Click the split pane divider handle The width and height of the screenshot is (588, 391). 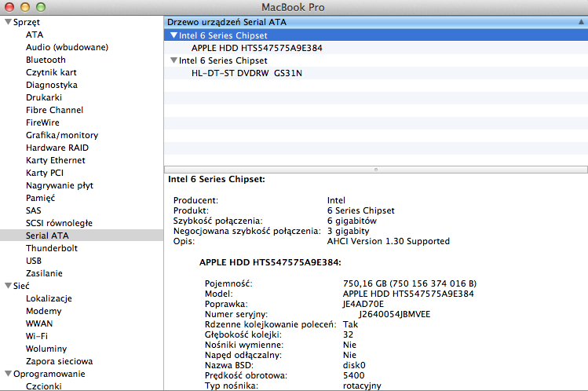point(376,170)
